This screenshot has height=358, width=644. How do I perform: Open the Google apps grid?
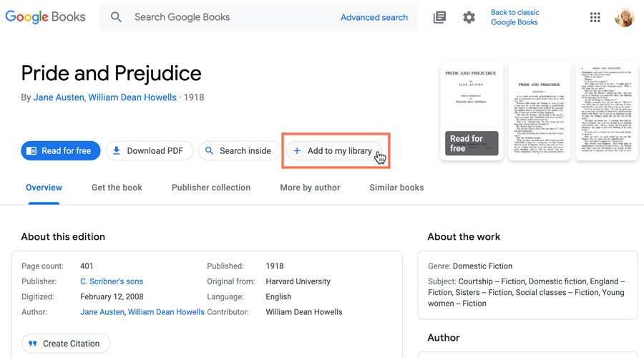tap(595, 17)
